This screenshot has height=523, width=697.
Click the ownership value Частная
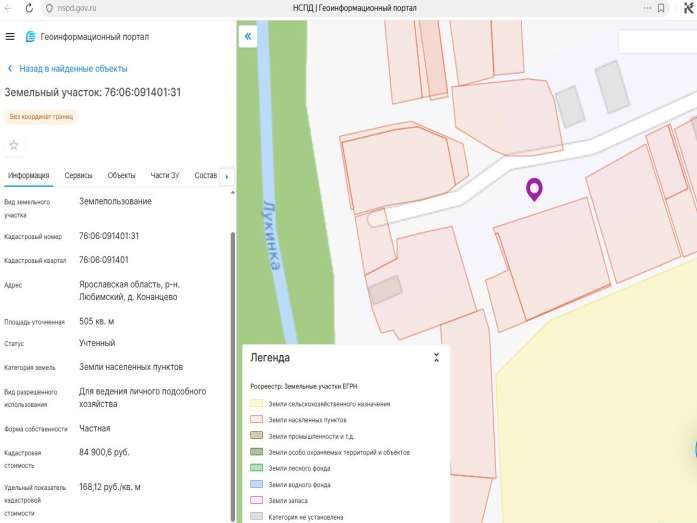tap(95, 428)
